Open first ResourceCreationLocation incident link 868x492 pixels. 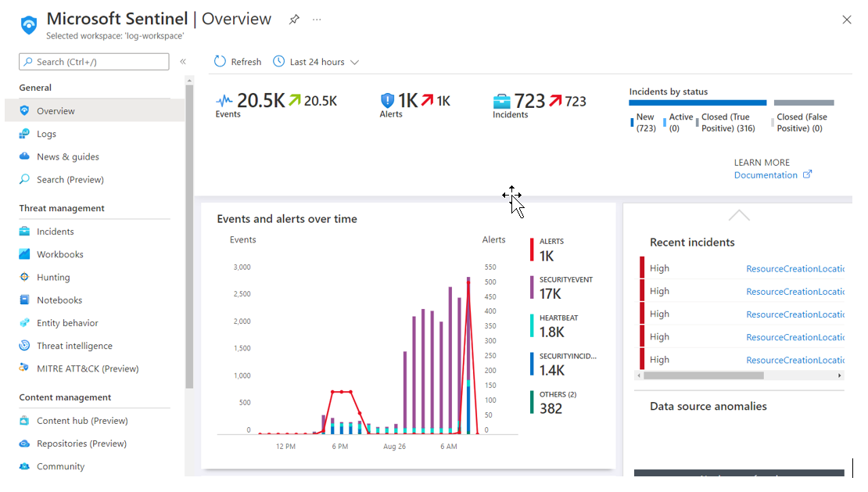(795, 268)
